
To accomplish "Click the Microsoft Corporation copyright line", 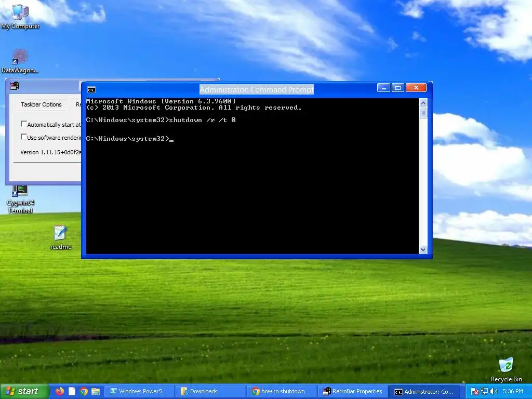I will click(x=194, y=108).
